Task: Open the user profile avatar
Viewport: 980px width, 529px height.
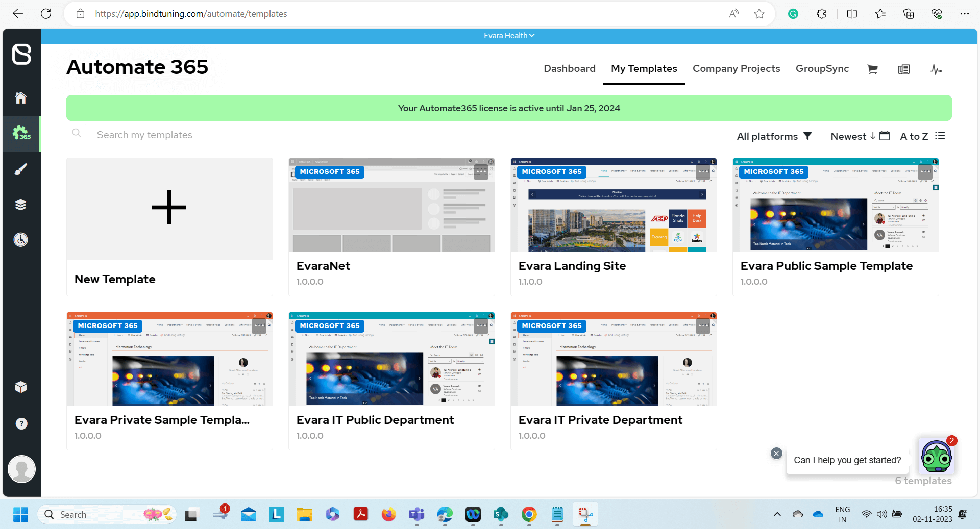Action: 21,469
